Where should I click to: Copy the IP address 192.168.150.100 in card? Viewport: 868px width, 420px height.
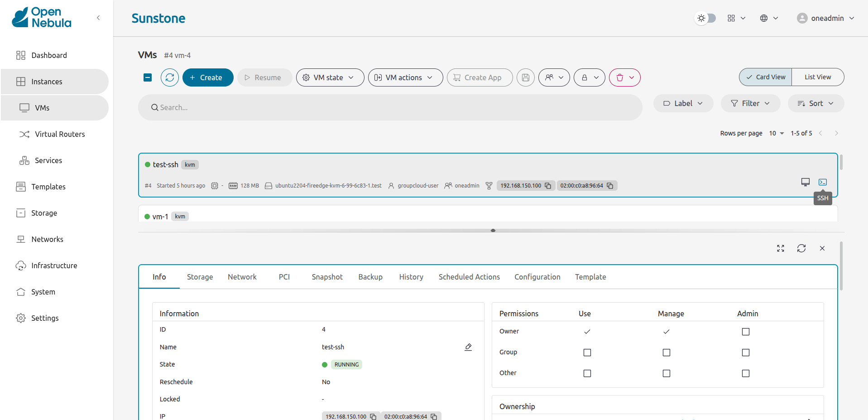coord(548,186)
